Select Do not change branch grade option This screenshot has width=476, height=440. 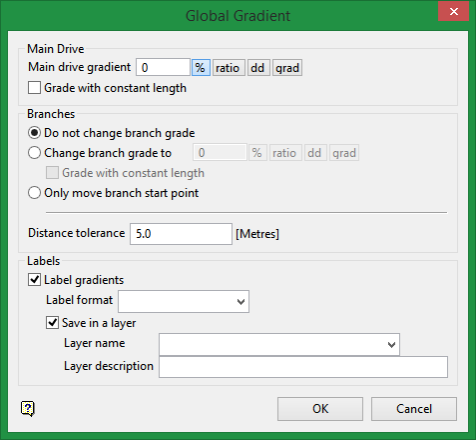tap(34, 133)
